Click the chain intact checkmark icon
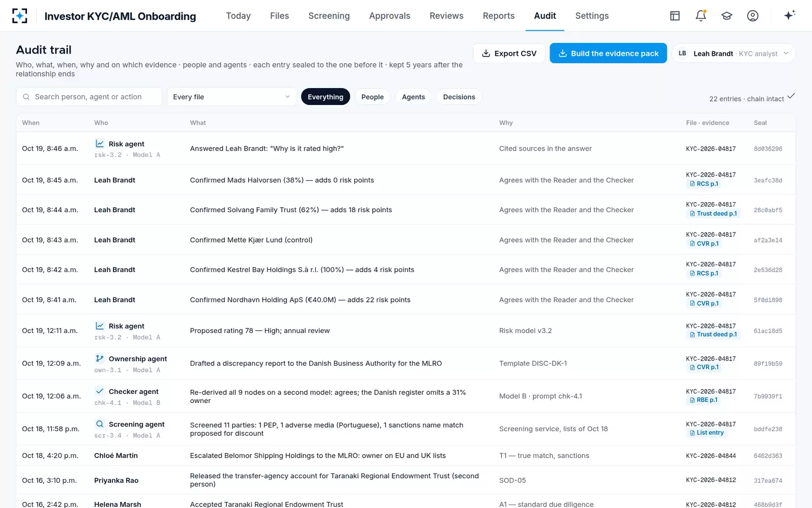 pyautogui.click(x=791, y=96)
